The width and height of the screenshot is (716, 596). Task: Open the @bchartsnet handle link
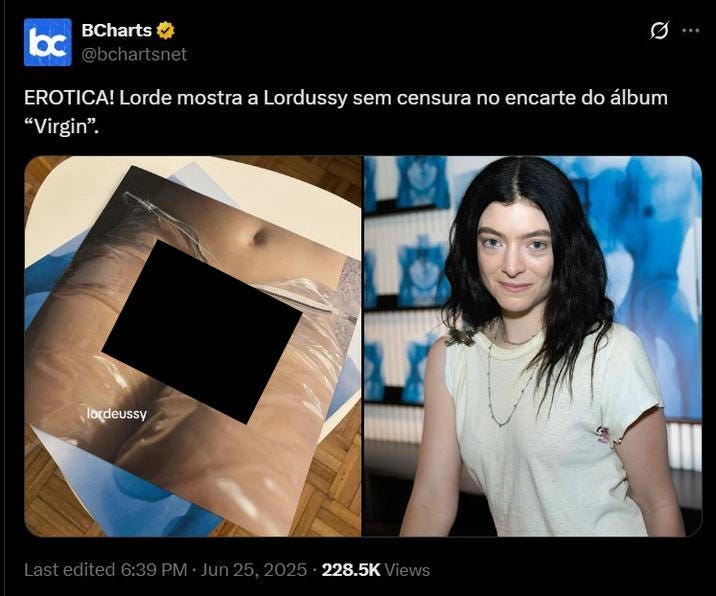tap(134, 54)
